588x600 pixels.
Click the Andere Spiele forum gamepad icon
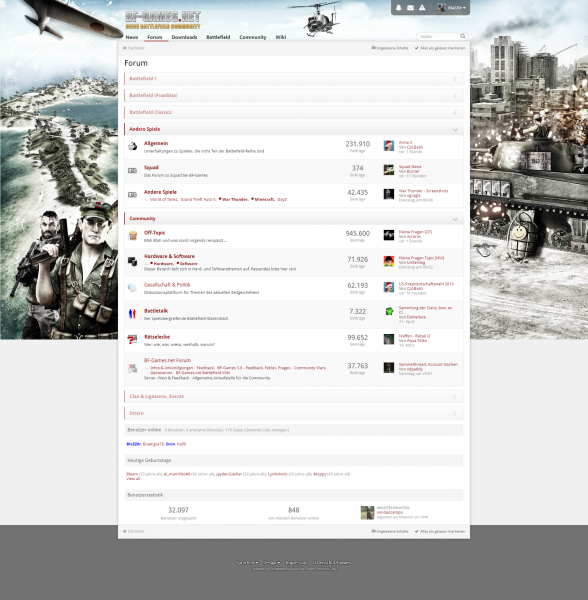[132, 195]
